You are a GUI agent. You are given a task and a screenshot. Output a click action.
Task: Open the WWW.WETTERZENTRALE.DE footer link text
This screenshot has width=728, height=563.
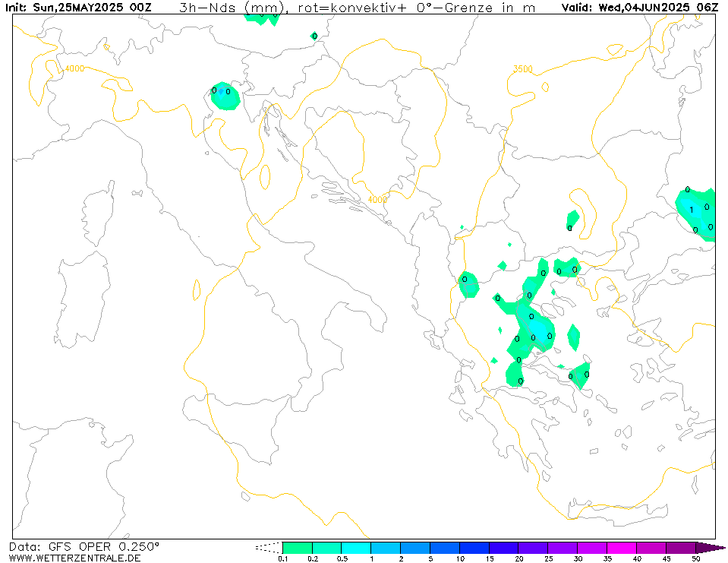tap(74, 558)
